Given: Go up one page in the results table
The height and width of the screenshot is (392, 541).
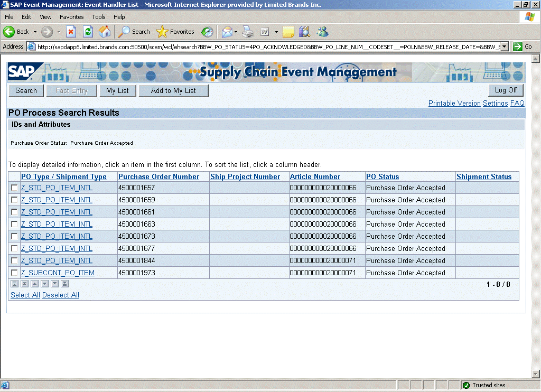Looking at the screenshot, I should [24, 284].
